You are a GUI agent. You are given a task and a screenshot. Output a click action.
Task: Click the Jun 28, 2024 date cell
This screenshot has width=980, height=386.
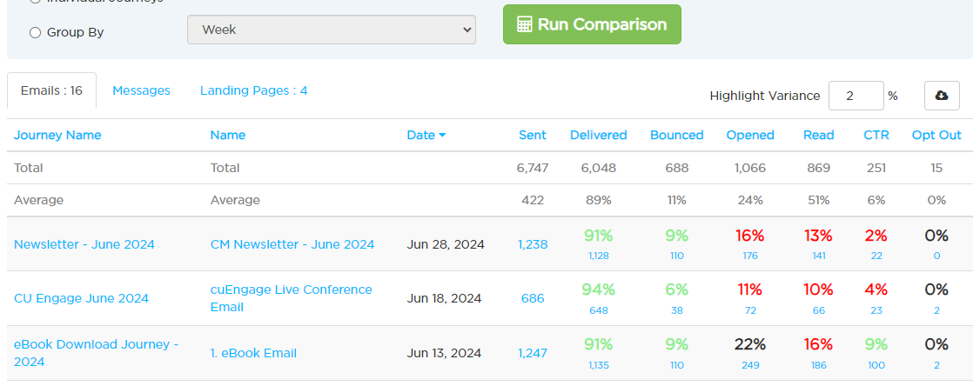pyautogui.click(x=446, y=245)
